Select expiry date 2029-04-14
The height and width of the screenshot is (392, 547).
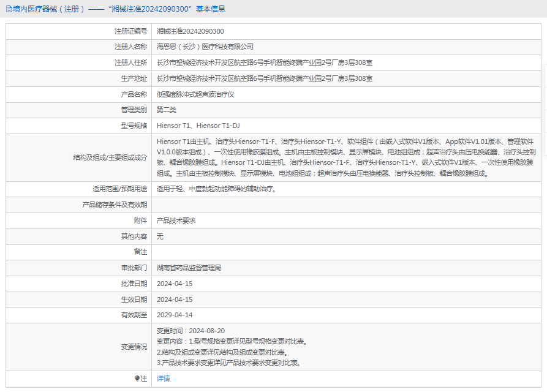(x=175, y=315)
